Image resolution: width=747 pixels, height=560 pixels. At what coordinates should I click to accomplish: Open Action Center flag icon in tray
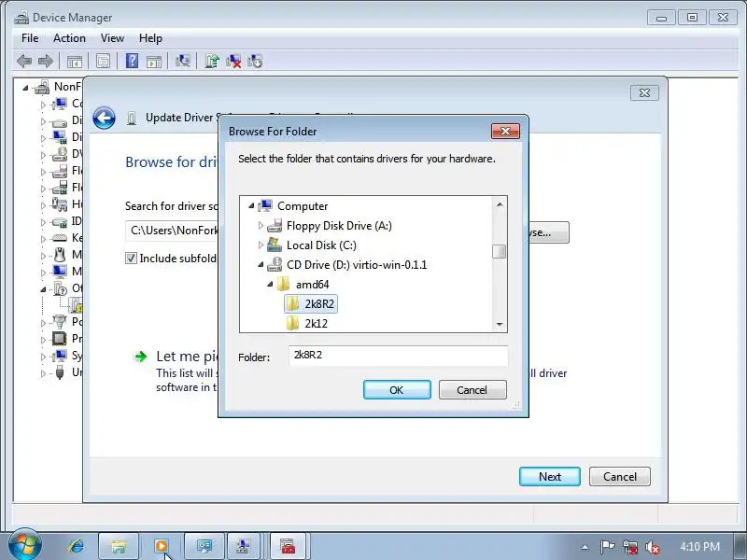[x=606, y=547]
